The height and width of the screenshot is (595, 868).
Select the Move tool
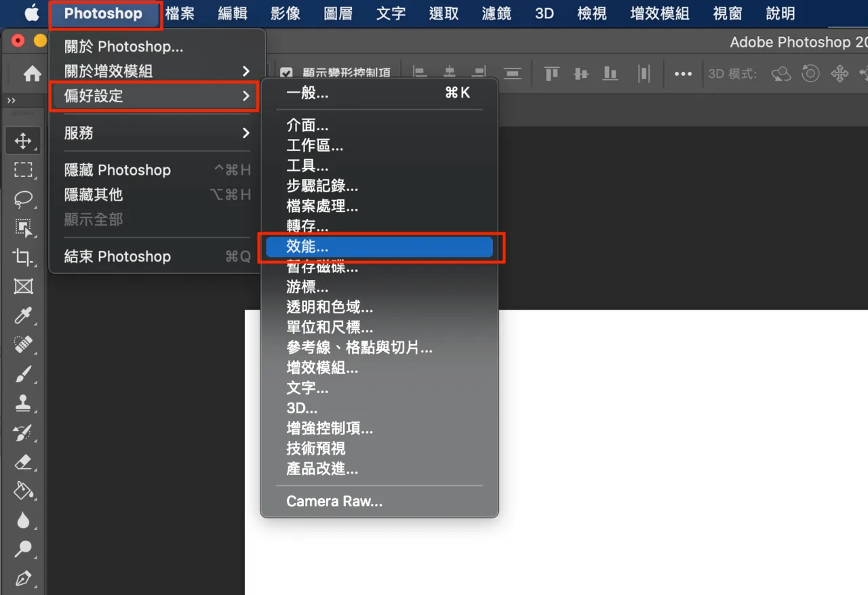click(x=24, y=141)
